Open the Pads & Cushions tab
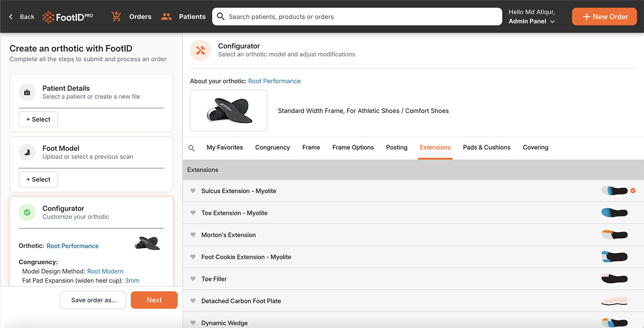The height and width of the screenshot is (328, 644). [x=487, y=147]
